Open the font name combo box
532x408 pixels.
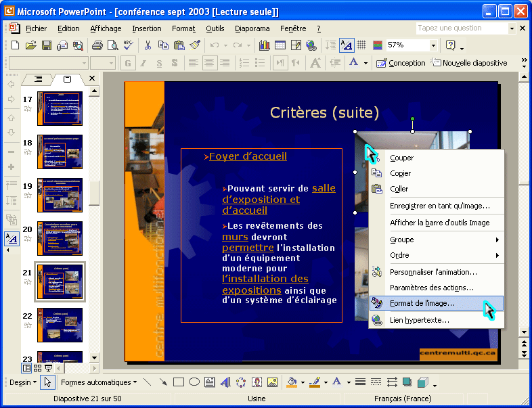tap(48, 63)
